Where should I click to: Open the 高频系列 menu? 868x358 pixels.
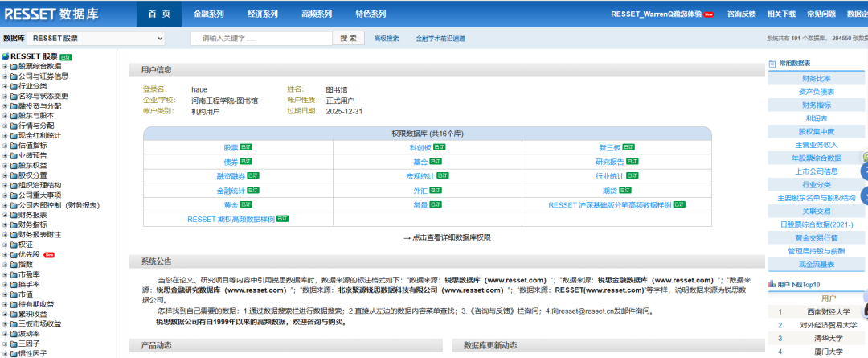[317, 14]
